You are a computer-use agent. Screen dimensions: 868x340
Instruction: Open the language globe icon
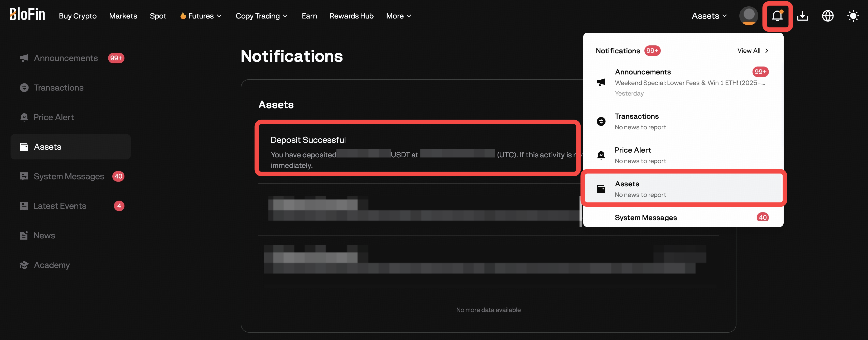click(x=828, y=16)
